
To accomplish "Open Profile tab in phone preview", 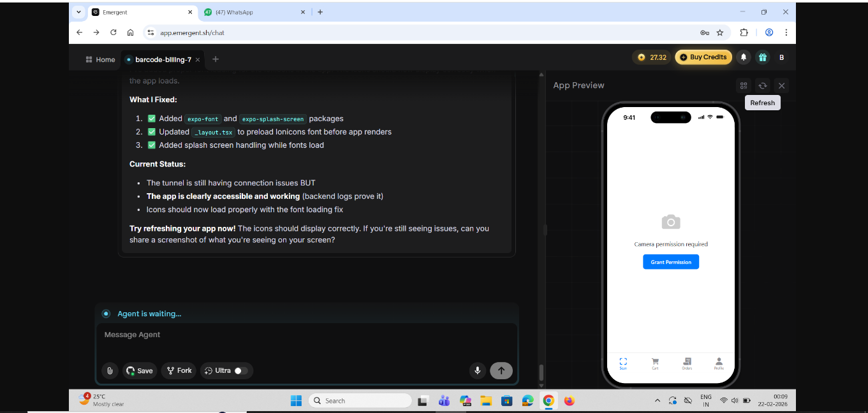I will coord(719,363).
